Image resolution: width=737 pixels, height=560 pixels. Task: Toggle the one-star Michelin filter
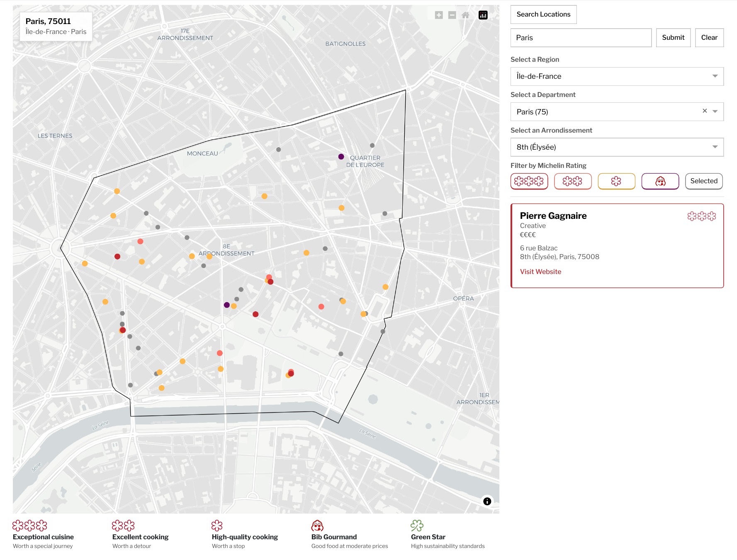(616, 181)
